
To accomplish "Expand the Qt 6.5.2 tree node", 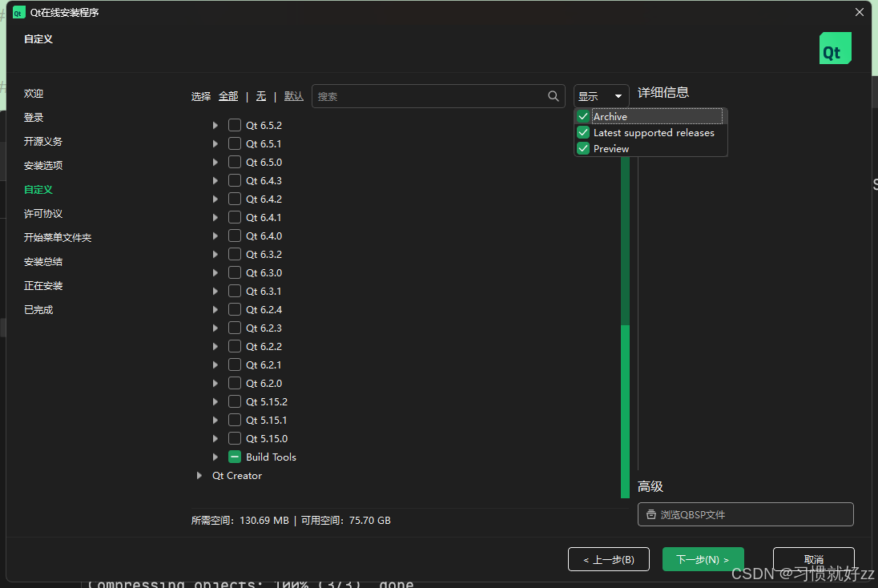I will coord(215,126).
